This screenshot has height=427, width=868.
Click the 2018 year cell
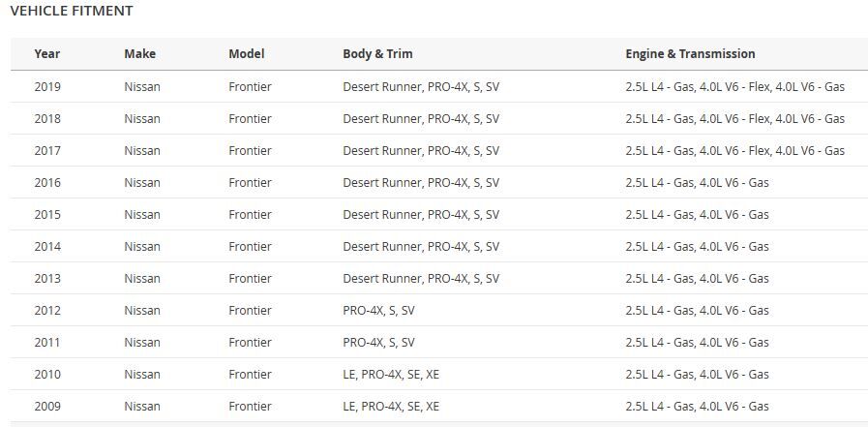[x=47, y=118]
